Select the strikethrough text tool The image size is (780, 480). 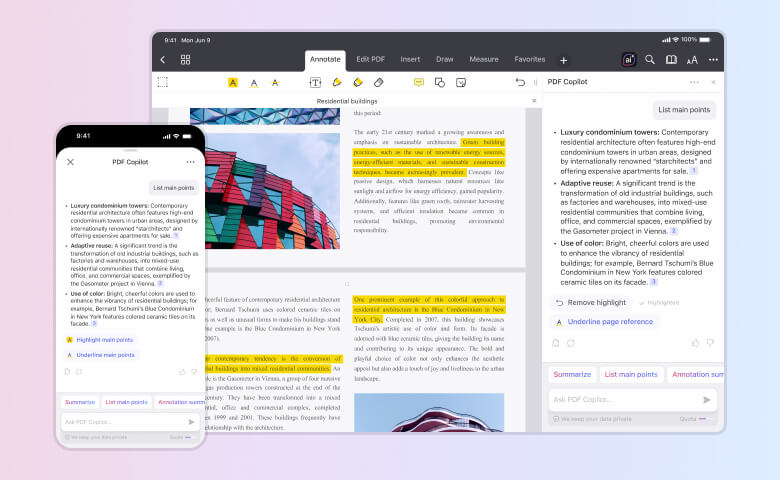pyautogui.click(x=275, y=83)
